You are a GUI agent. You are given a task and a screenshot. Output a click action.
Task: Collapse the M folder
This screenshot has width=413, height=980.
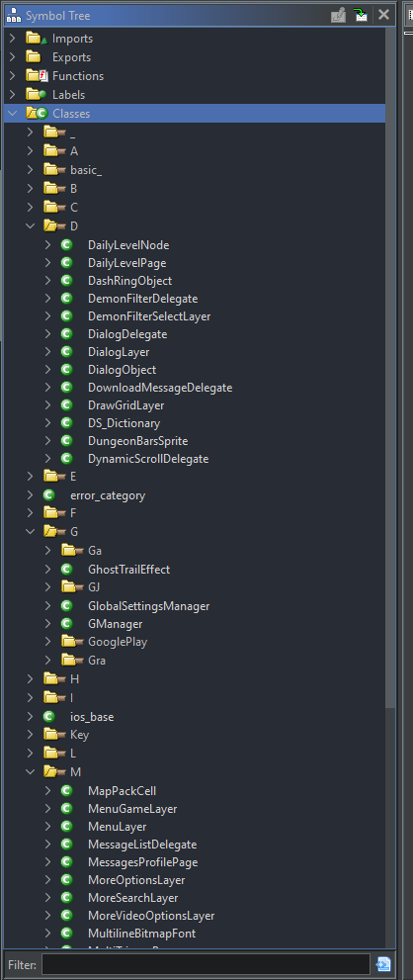(30, 772)
